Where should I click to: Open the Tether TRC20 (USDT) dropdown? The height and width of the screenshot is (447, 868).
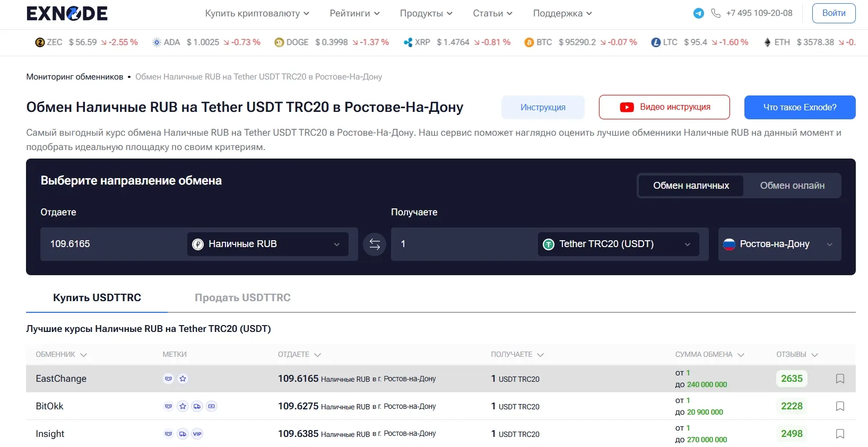point(618,244)
